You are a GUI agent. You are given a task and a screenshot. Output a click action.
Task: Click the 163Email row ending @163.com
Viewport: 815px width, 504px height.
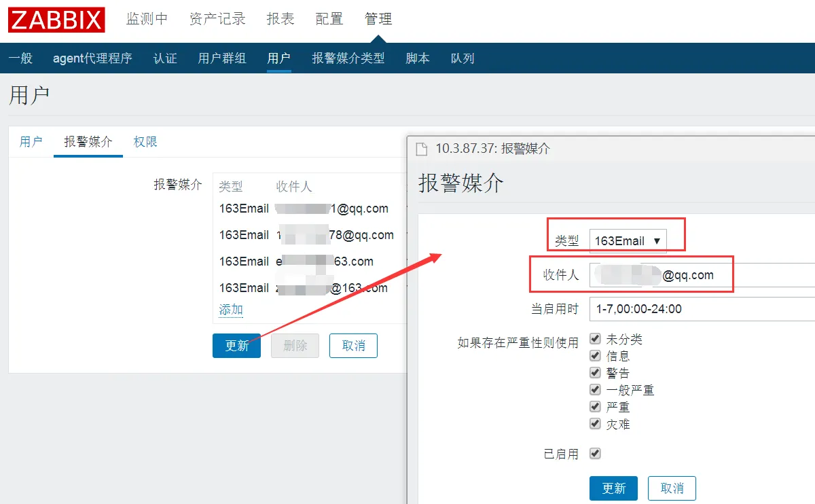pos(309,288)
